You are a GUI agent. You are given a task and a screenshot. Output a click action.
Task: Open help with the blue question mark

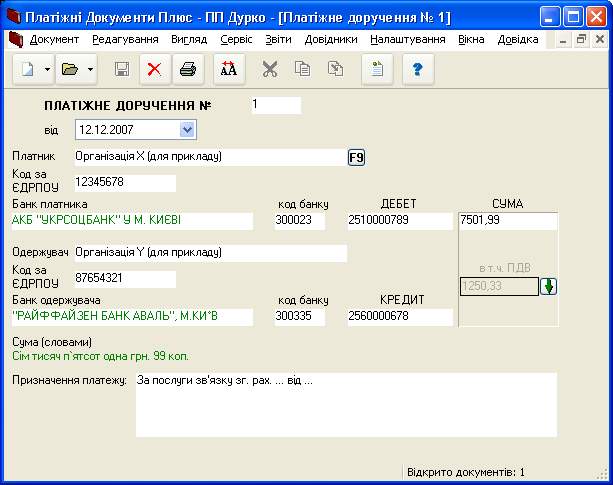418,70
